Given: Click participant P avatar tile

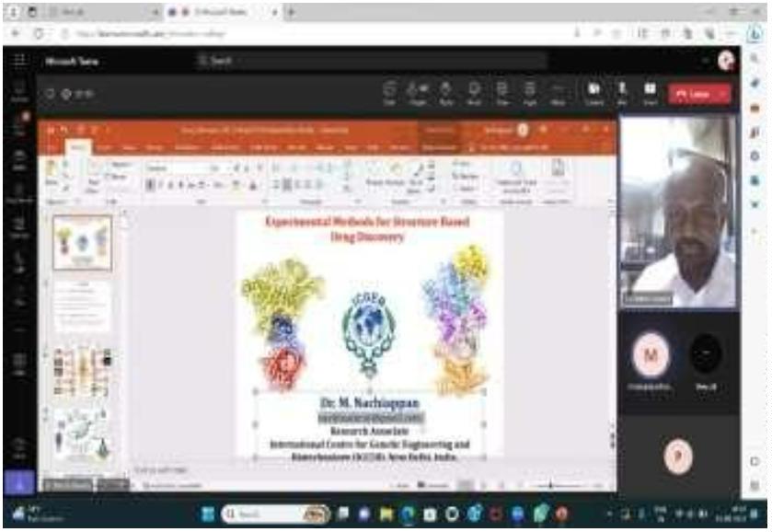Looking at the screenshot, I should point(678,455).
